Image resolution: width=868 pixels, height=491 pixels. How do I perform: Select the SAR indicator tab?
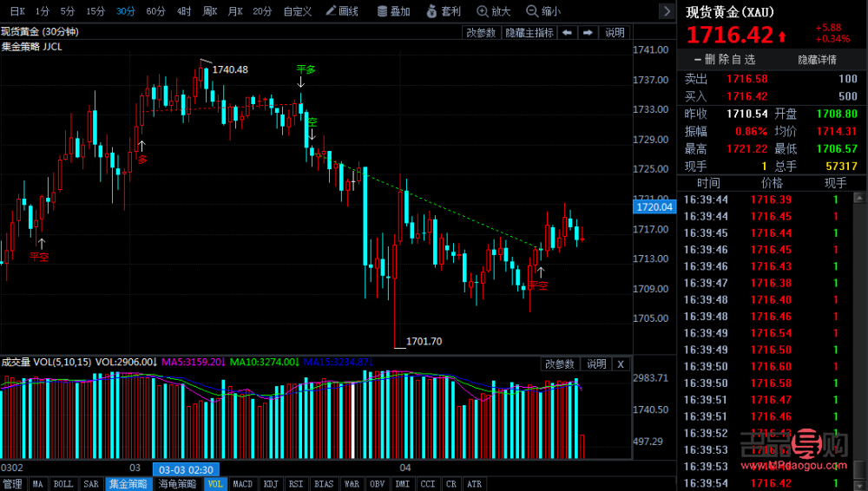[x=91, y=484]
